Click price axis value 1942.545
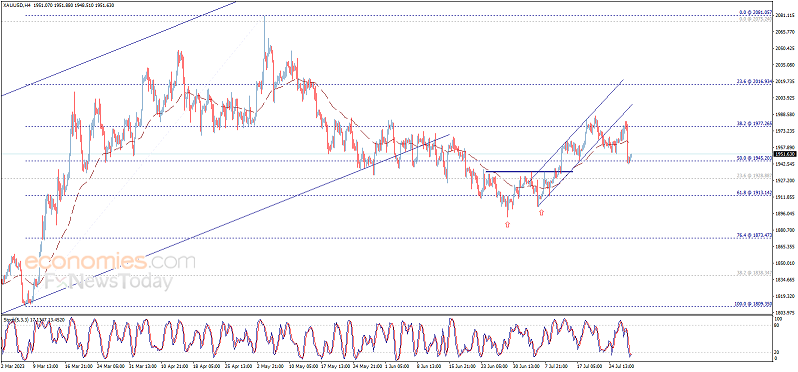The width and height of the screenshot is (798, 372). point(784,164)
